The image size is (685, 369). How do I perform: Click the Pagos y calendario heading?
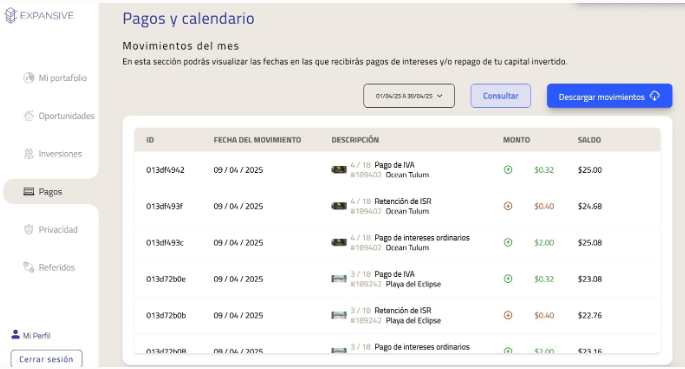(188, 19)
